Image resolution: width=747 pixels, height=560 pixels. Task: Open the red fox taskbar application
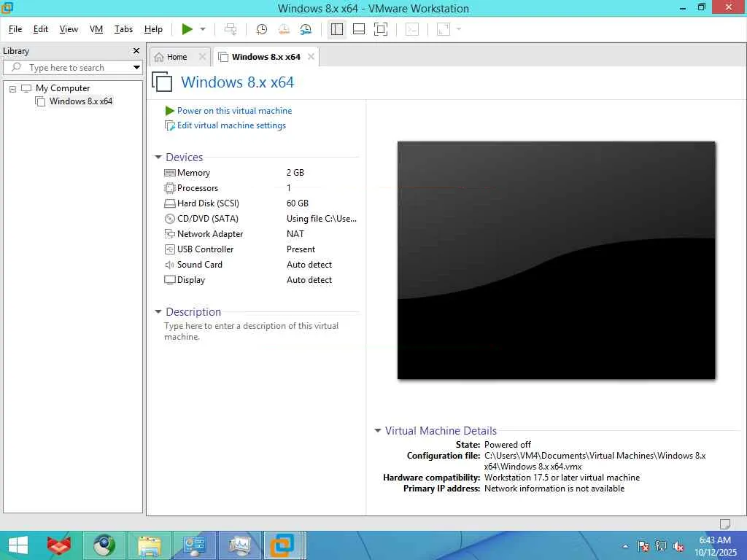coord(59,545)
